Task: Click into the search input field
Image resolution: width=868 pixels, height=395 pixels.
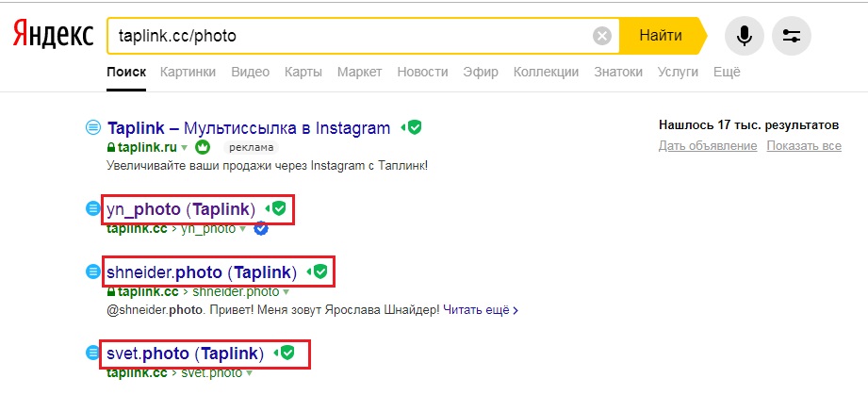Action: (x=349, y=37)
